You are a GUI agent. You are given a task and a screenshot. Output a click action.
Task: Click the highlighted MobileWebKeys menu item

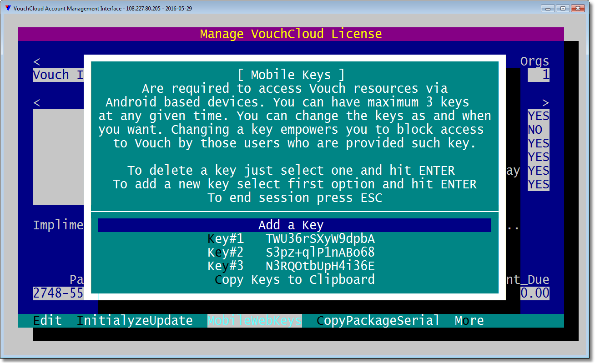coord(255,321)
